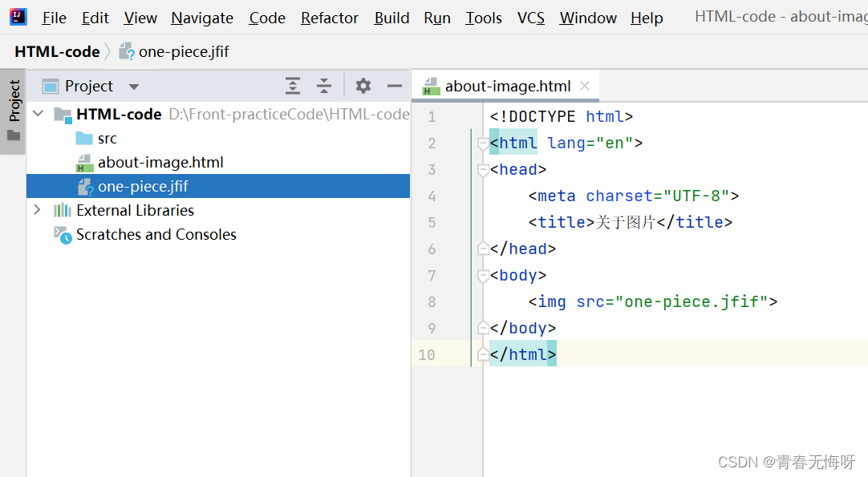
Task: Open Project panel settings gear
Action: pos(363,86)
